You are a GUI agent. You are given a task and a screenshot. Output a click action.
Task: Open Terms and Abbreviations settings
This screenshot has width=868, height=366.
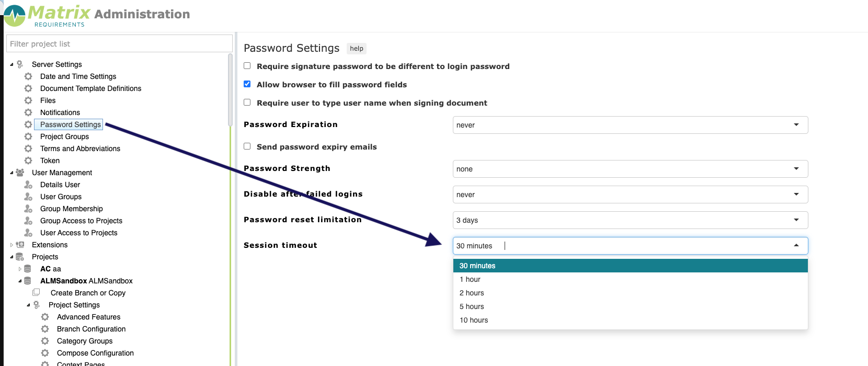coord(80,148)
